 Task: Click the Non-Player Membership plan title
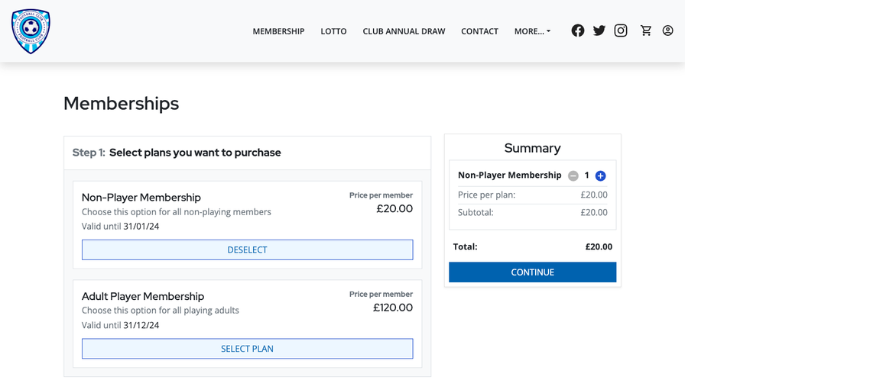click(x=141, y=198)
